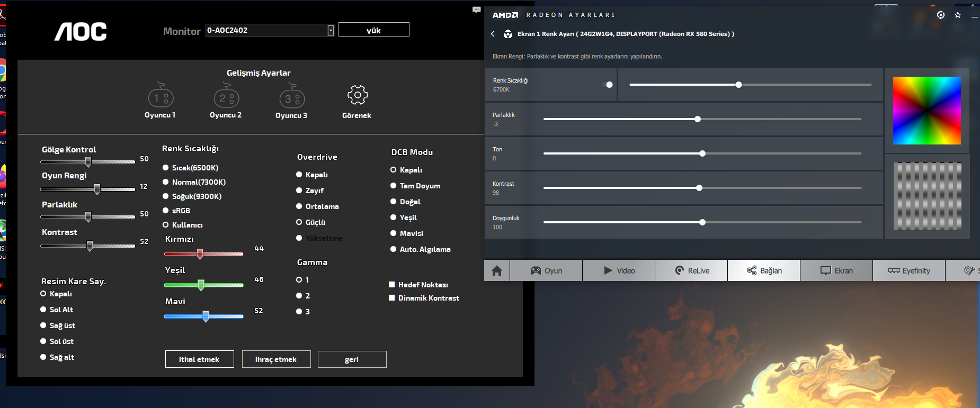980x408 pixels.
Task: Adjust the Radeon Ton slider
Action: pos(702,153)
